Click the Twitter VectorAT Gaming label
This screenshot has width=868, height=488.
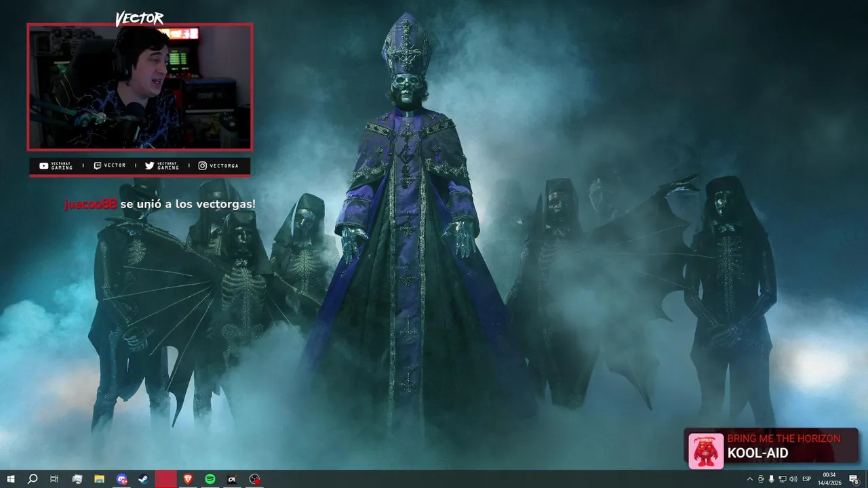(162, 165)
